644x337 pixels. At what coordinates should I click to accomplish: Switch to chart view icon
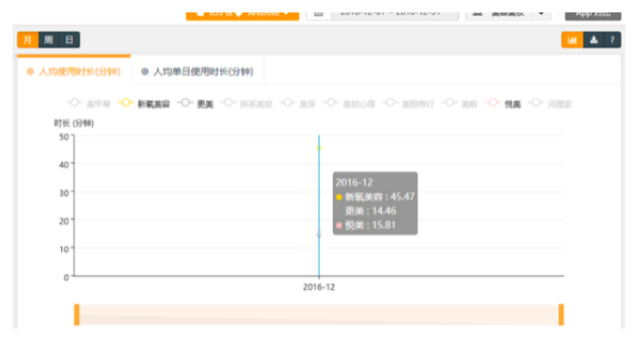(572, 40)
